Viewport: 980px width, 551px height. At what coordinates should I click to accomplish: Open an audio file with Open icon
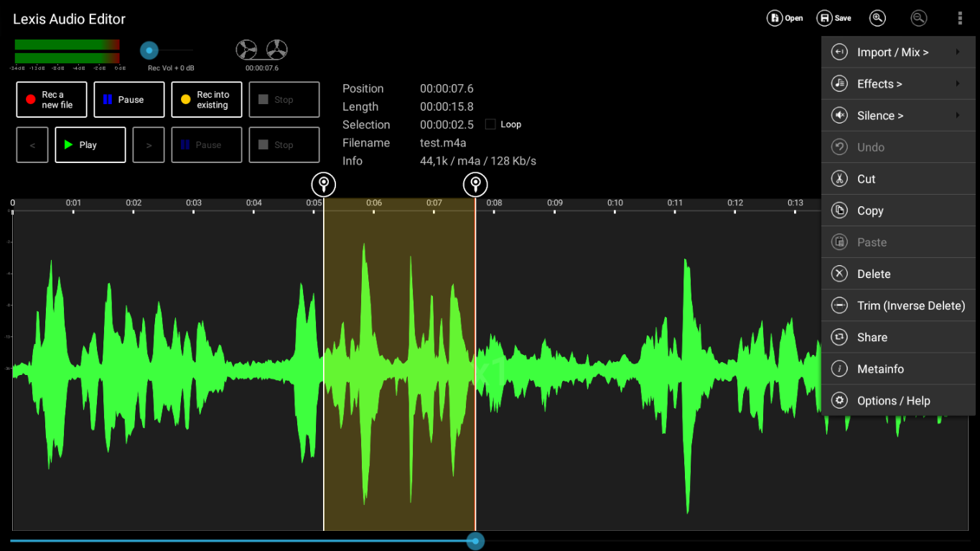[x=784, y=19]
